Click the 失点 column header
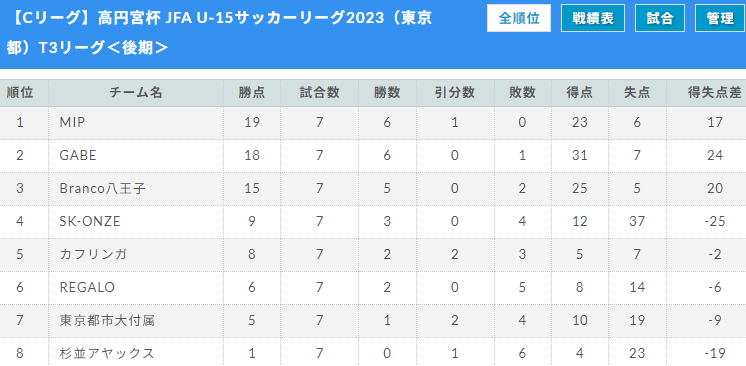This screenshot has height=366, width=746. (637, 93)
